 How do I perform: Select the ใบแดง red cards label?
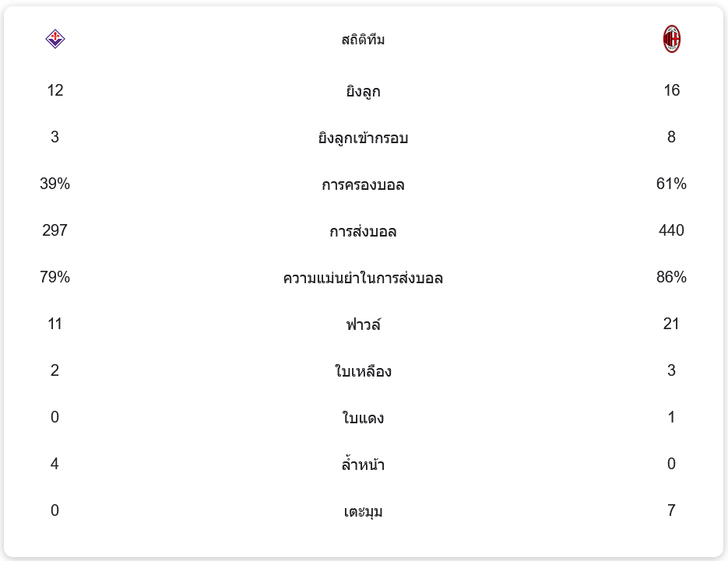point(363,419)
